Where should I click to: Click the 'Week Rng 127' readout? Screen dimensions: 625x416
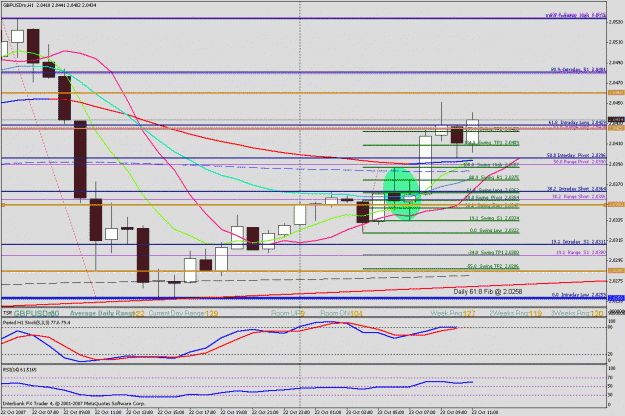[453, 314]
